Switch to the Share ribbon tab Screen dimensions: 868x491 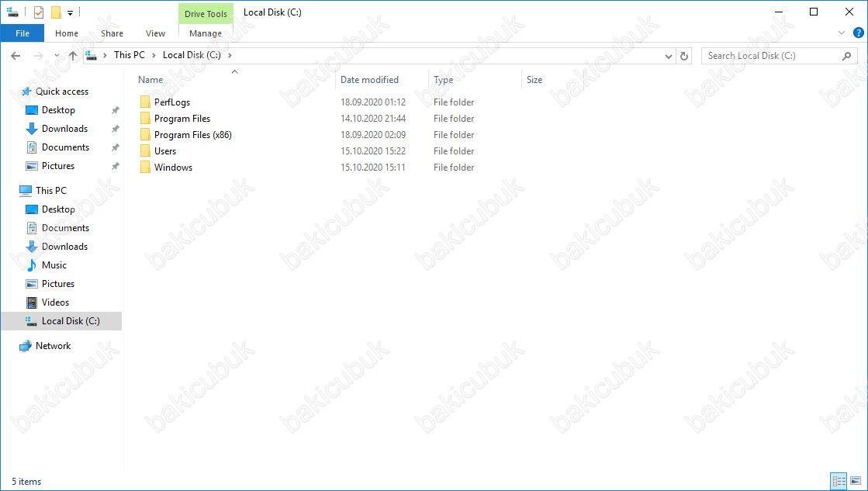coord(112,33)
